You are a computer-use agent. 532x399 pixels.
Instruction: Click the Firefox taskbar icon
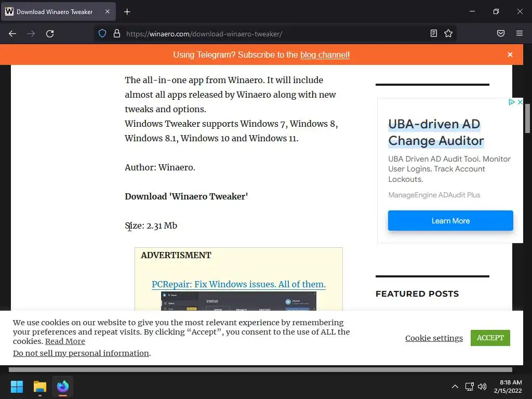coord(63,387)
